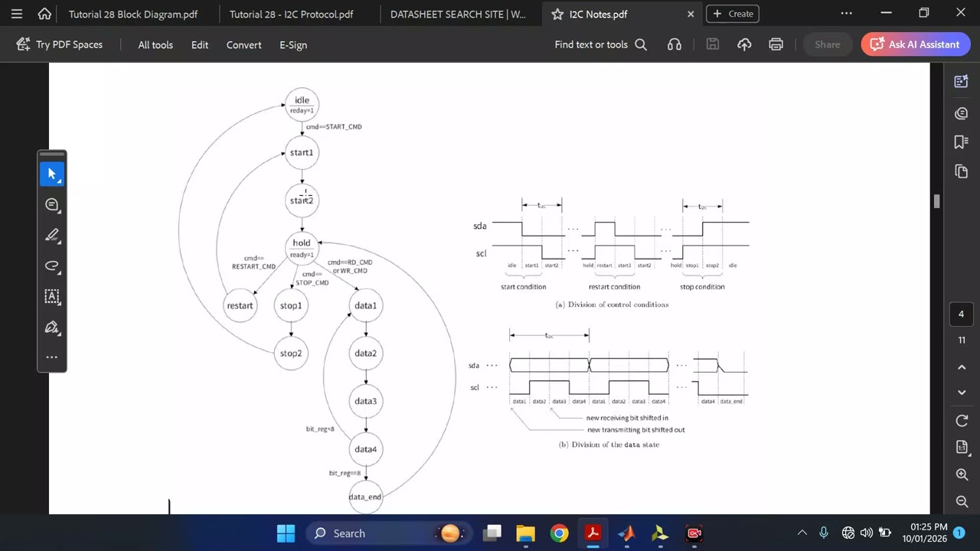Zoom out on the document
This screenshot has width=980, height=551.
[x=962, y=501]
